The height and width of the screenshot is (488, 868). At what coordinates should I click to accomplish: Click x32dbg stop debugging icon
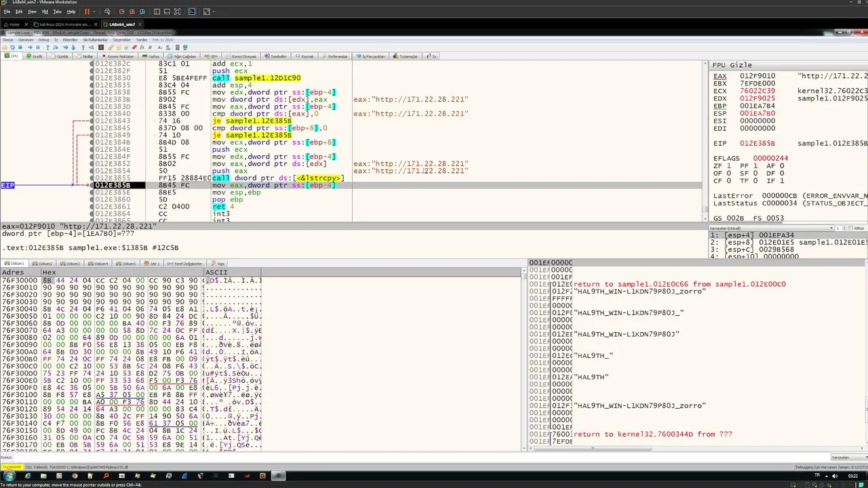tap(20, 47)
